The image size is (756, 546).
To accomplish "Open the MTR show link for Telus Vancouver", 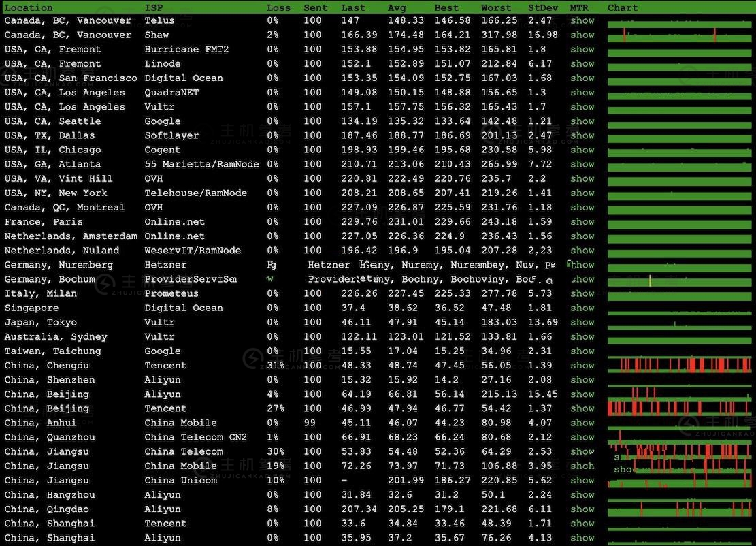I will tap(582, 20).
